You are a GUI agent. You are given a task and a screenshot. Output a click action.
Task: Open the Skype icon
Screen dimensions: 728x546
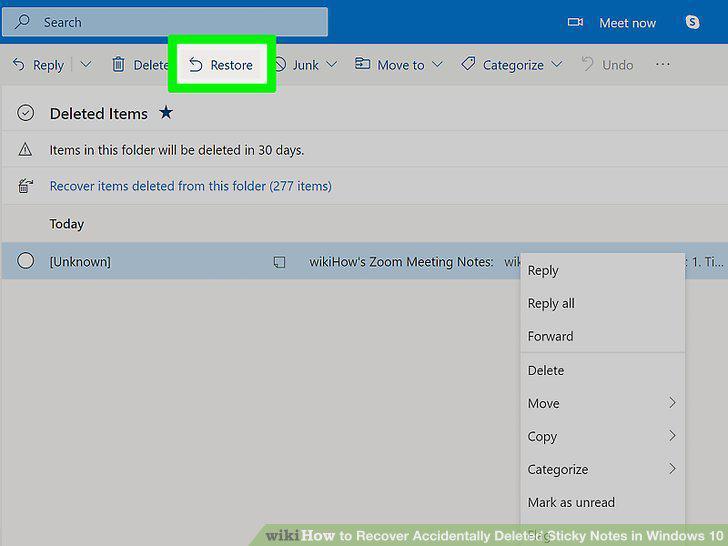[692, 22]
